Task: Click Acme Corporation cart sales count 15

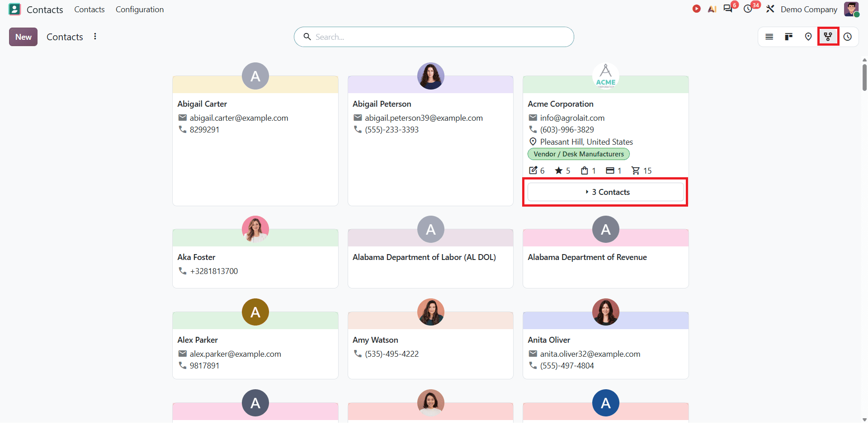Action: point(642,170)
